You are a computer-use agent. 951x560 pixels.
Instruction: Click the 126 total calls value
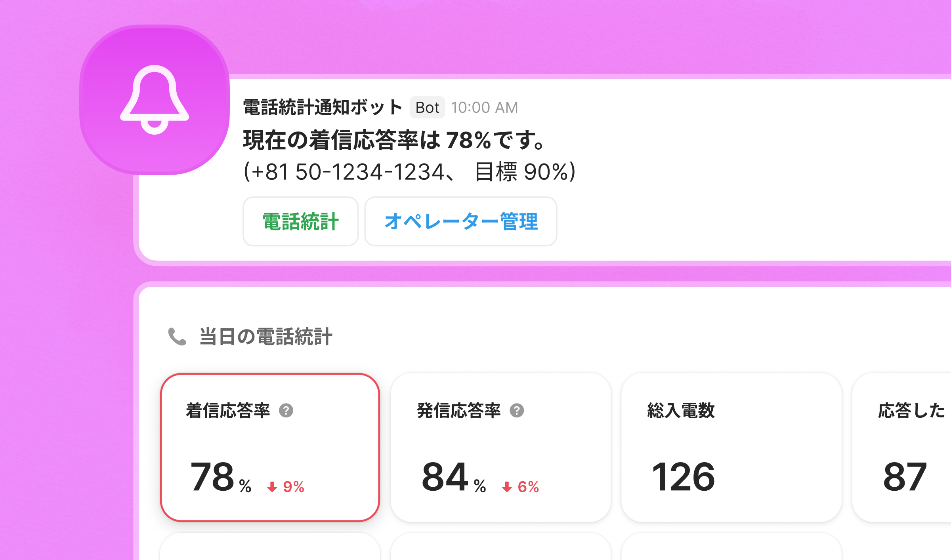pos(683,477)
